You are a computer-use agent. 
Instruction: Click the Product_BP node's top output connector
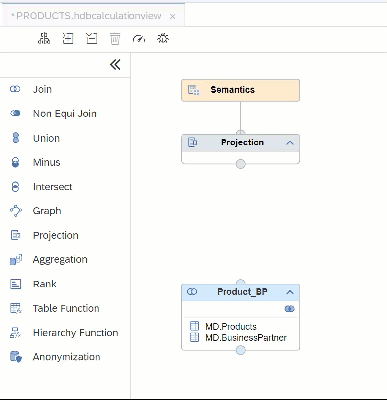pos(240,282)
